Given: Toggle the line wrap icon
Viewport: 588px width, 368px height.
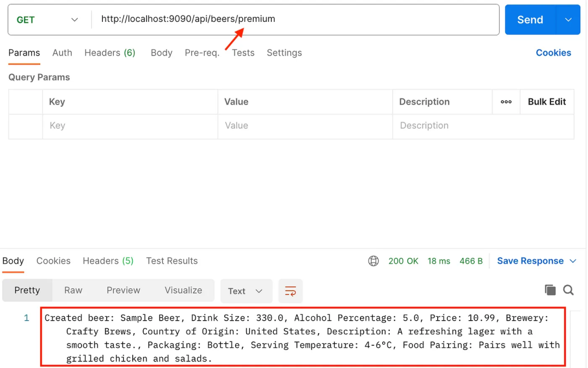Looking at the screenshot, I should coord(290,291).
